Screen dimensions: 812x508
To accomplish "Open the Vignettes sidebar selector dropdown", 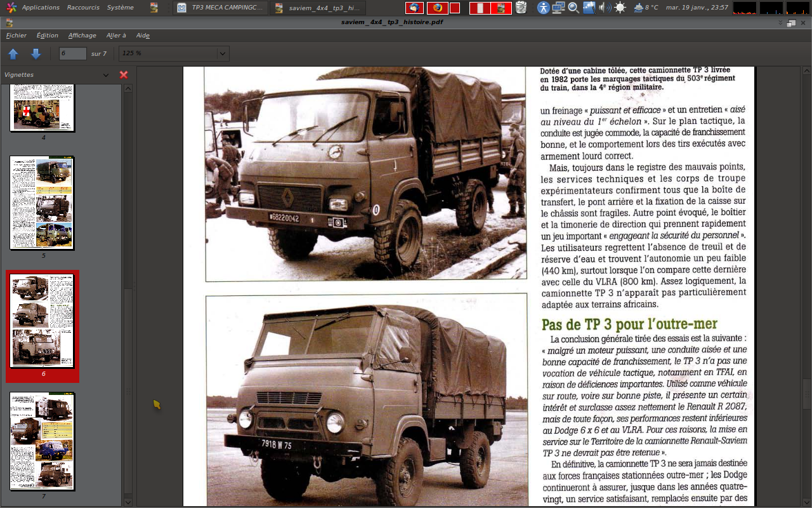I will tap(106, 75).
